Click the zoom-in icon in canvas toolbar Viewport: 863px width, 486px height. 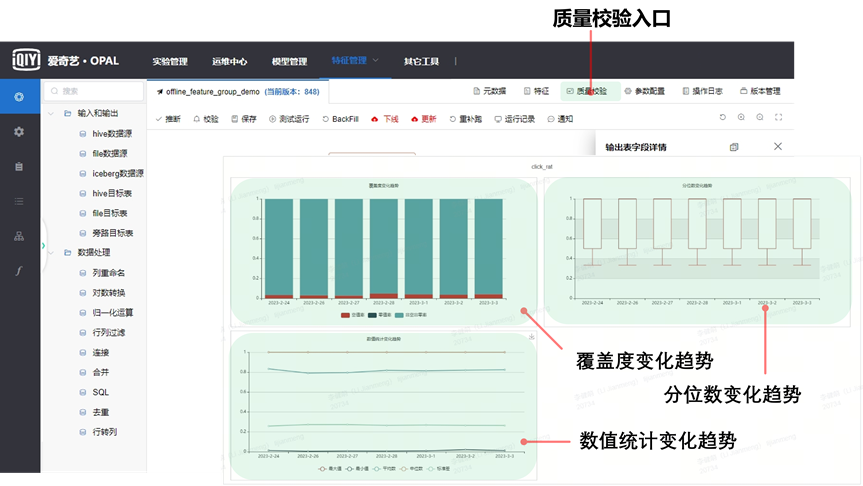pyautogui.click(x=741, y=118)
